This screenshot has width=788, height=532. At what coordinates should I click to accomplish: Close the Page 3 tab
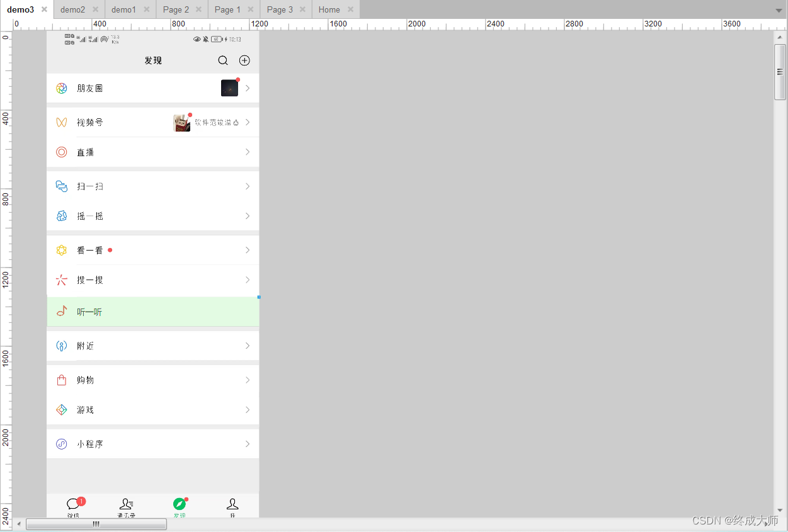(302, 9)
